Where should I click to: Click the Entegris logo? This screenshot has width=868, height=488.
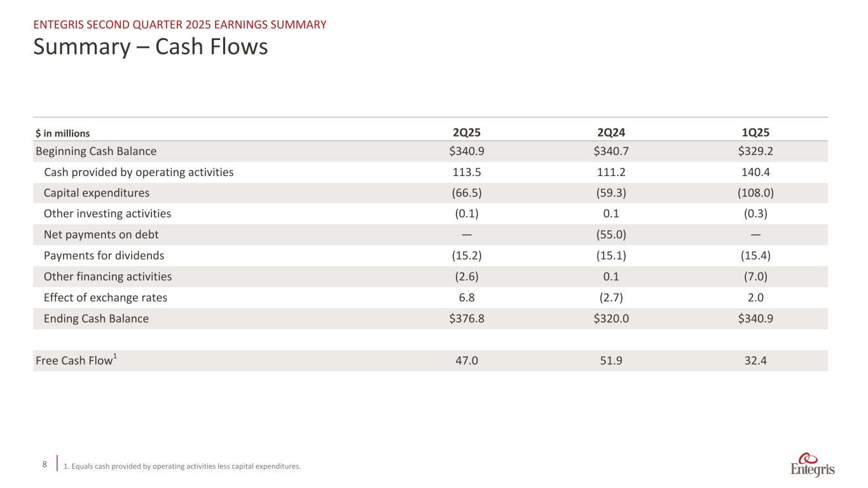click(813, 465)
